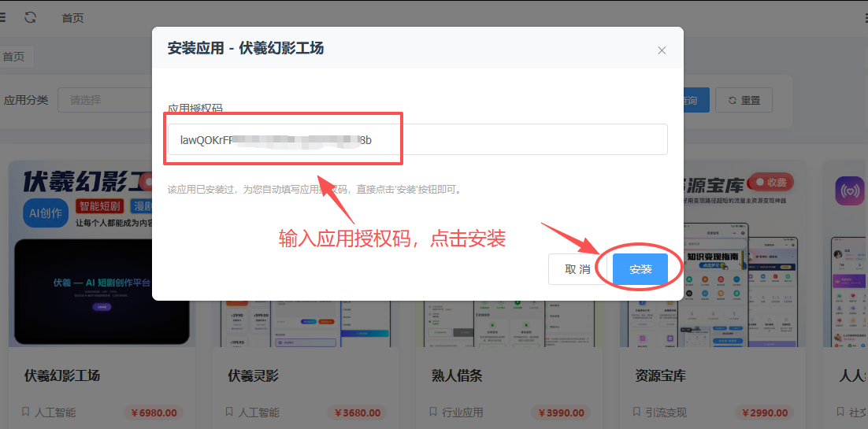The height and width of the screenshot is (429, 868).
Task: Click the refresh icon in the top bar
Action: point(31,17)
